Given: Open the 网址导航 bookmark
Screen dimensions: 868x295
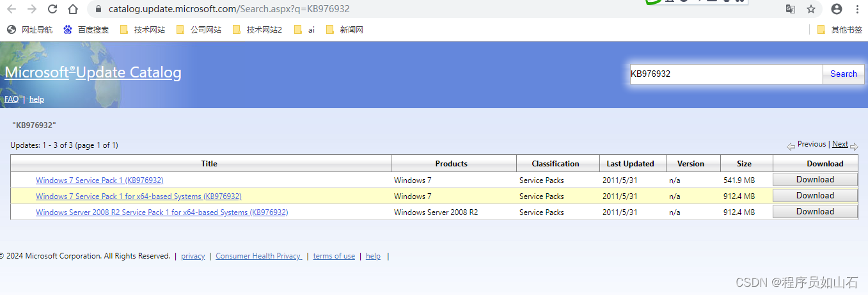Looking at the screenshot, I should click(30, 29).
